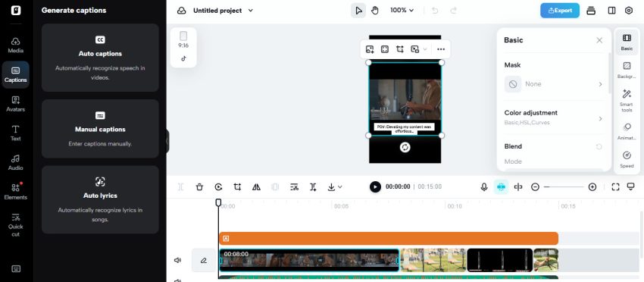Click the delete trash icon in timeline toolbar
The width and height of the screenshot is (644, 282).
199,187
